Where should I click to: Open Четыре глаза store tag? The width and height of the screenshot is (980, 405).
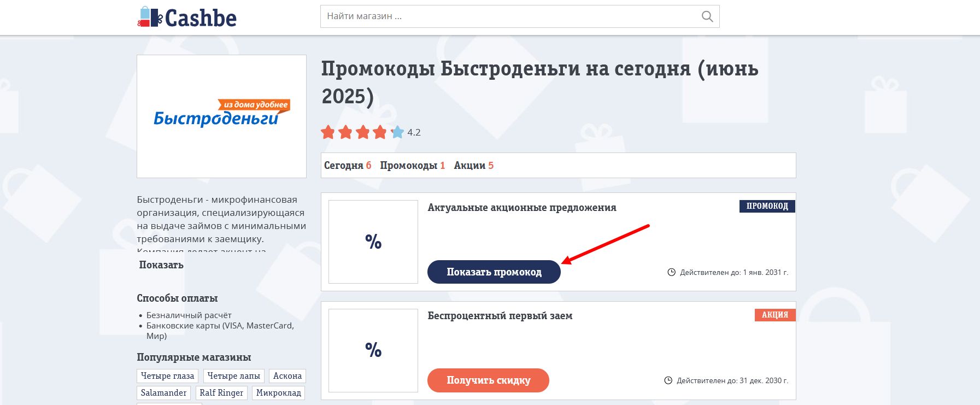coord(167,376)
